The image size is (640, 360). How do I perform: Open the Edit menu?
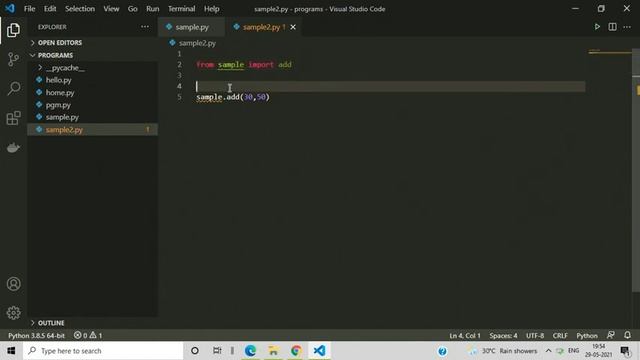tap(50, 9)
